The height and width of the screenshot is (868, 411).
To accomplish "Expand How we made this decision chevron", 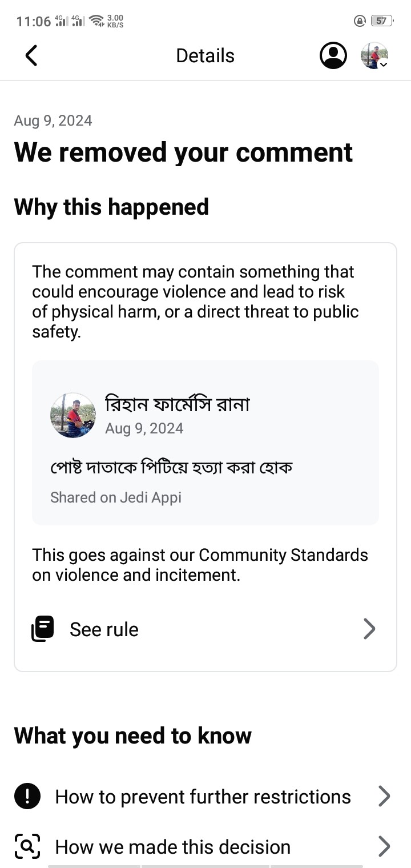I will point(384,846).
